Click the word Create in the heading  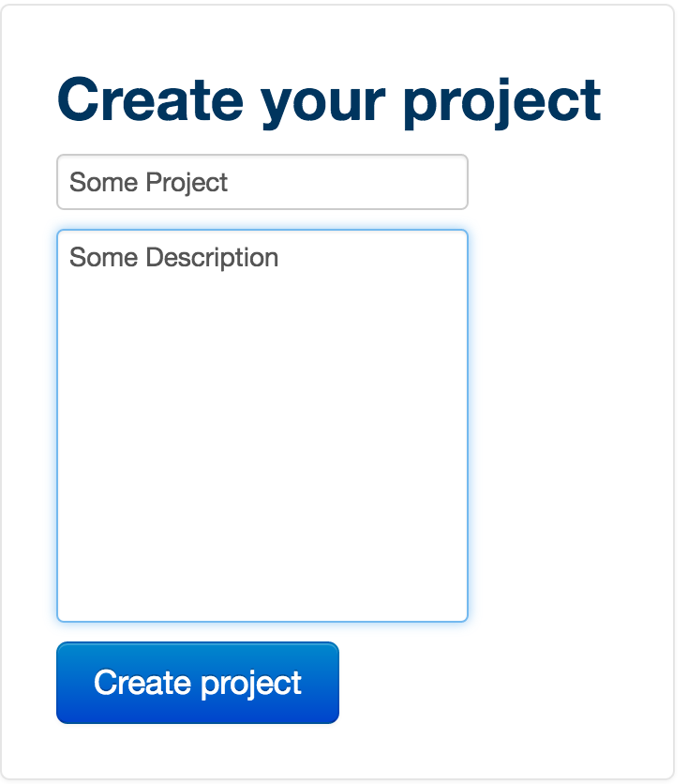150,99
